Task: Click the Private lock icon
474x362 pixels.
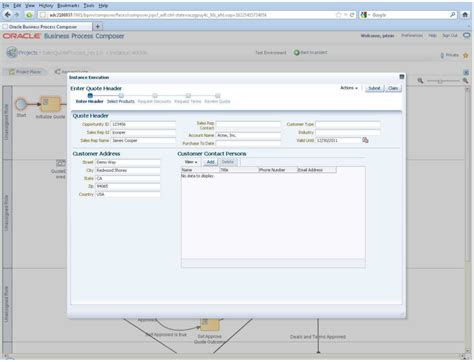Action: coord(442,55)
